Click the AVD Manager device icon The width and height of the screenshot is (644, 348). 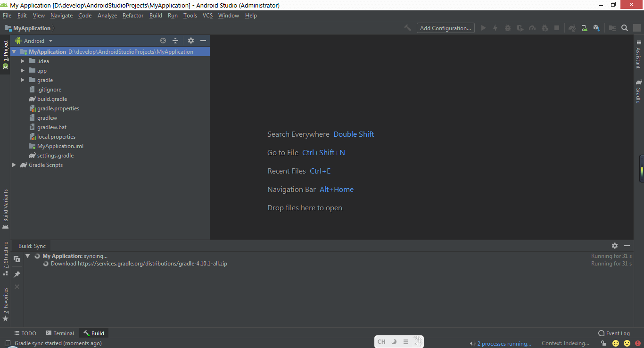tap(584, 28)
